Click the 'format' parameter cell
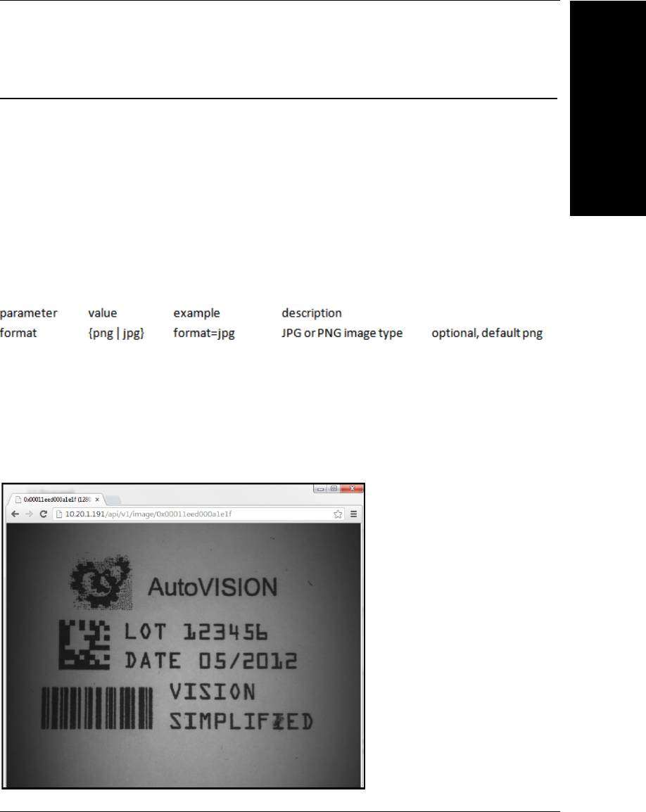 click(18, 333)
